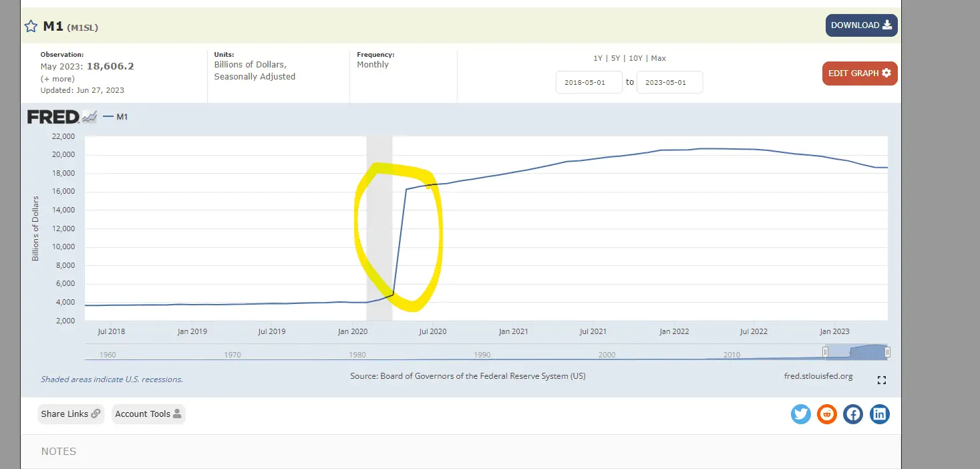Open the EDIT GRAPH settings
The width and height of the screenshot is (980, 469).
tap(859, 73)
